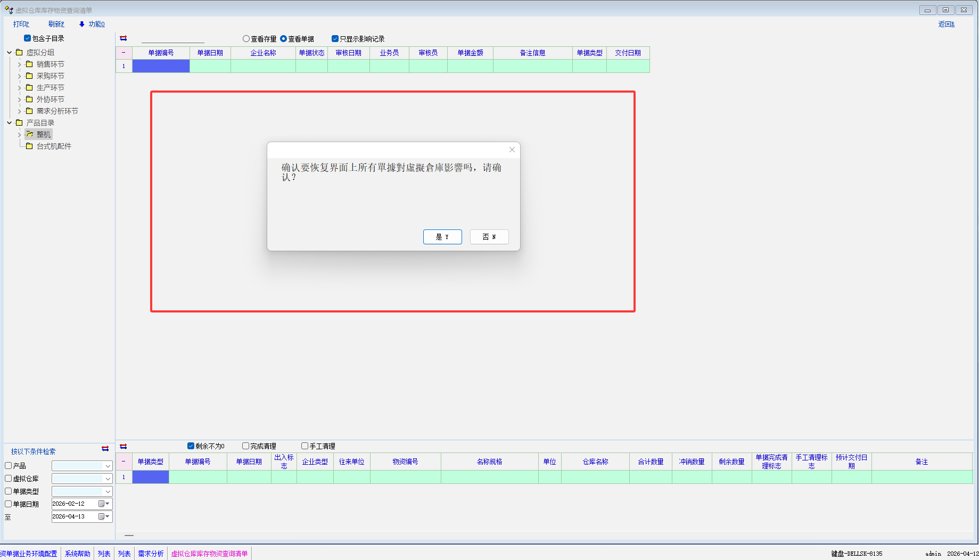Click the 否 N button
This screenshot has width=979, height=560.
coord(489,237)
